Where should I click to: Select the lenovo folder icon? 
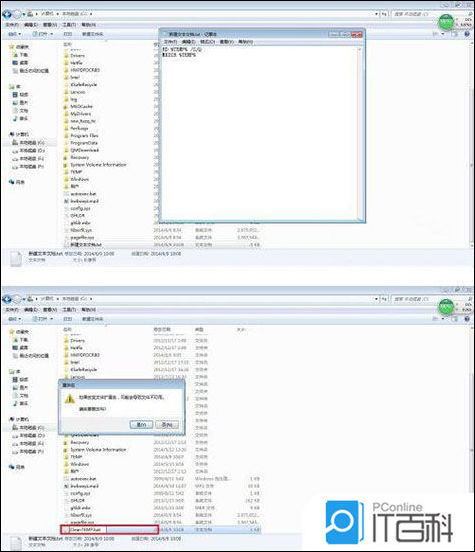[x=66, y=92]
